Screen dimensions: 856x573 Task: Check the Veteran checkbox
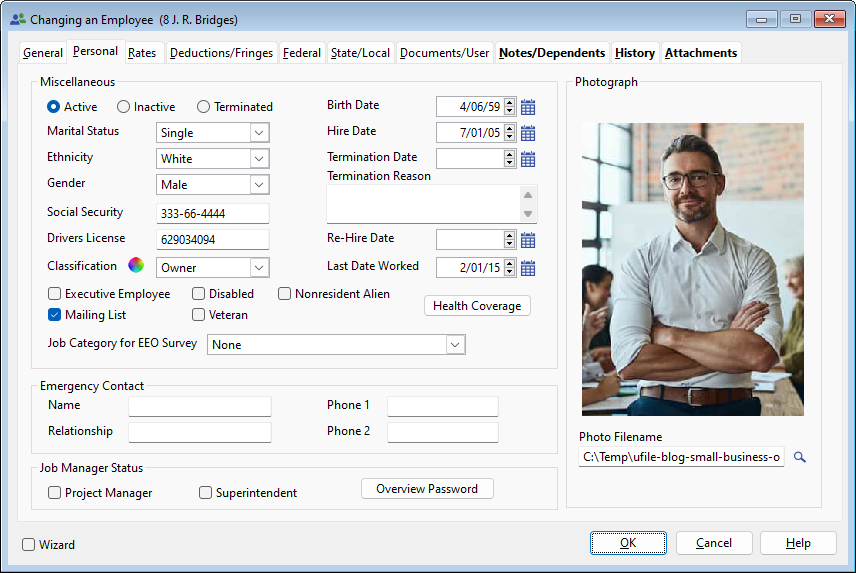198,315
